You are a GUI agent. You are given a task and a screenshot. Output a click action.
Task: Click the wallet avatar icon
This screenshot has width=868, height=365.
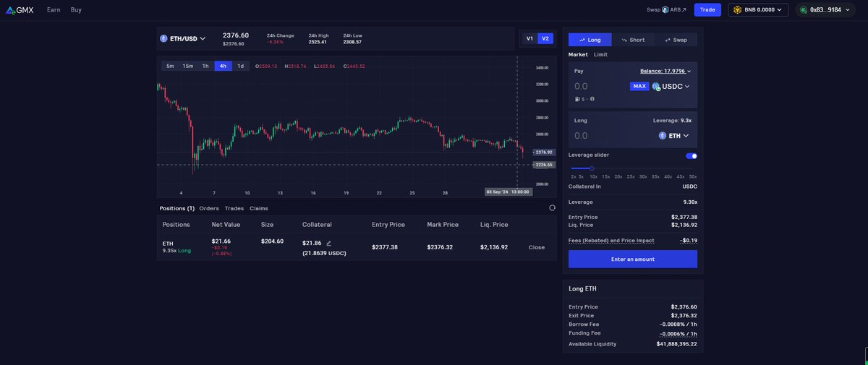pos(804,10)
